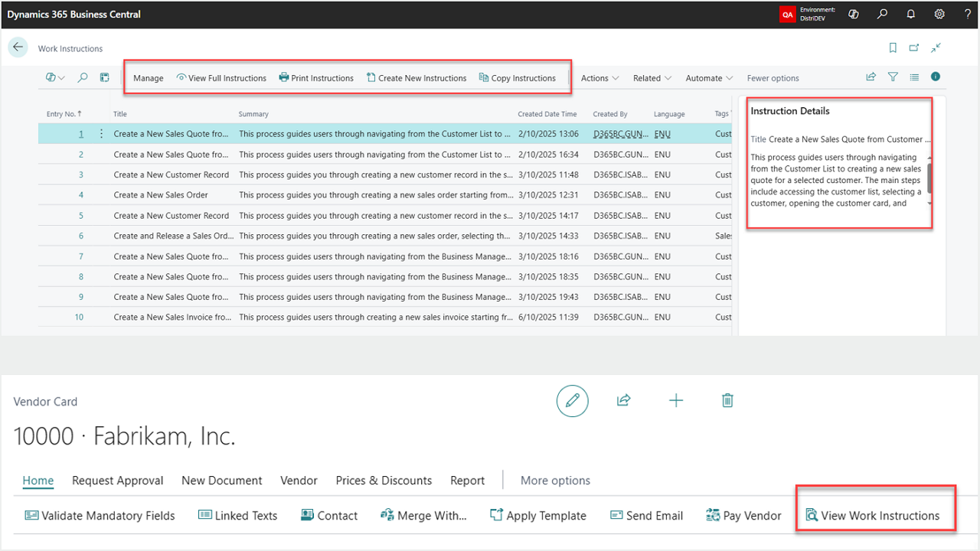The image size is (980, 551).
Task: Share the Vendor Card
Action: (624, 400)
